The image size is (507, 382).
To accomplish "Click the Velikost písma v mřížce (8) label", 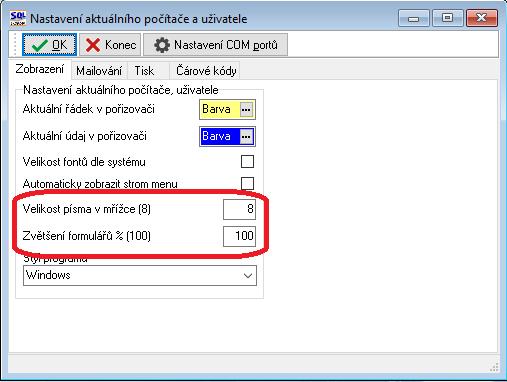I will [x=87, y=209].
